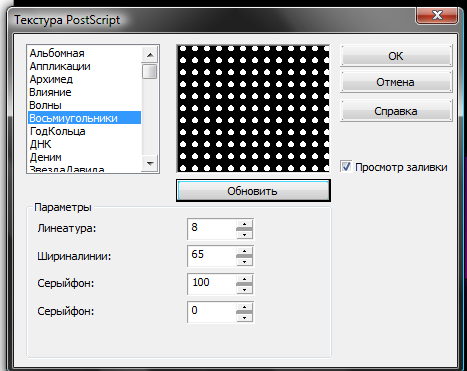Decrease Ширина линии with its down arrow
This screenshot has width=467, height=371.
click(244, 262)
